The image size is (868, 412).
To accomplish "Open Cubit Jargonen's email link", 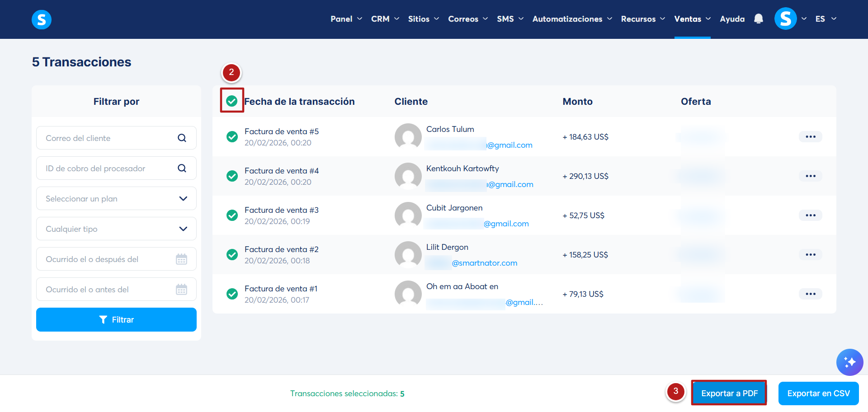I will point(477,224).
